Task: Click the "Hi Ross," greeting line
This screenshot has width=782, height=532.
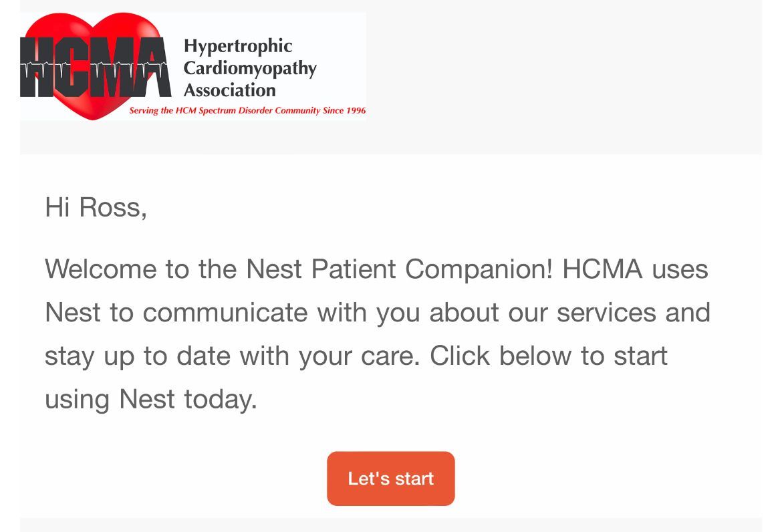Action: point(96,207)
